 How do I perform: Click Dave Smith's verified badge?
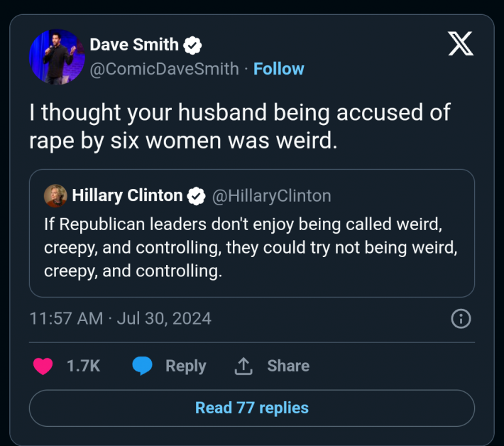click(193, 45)
